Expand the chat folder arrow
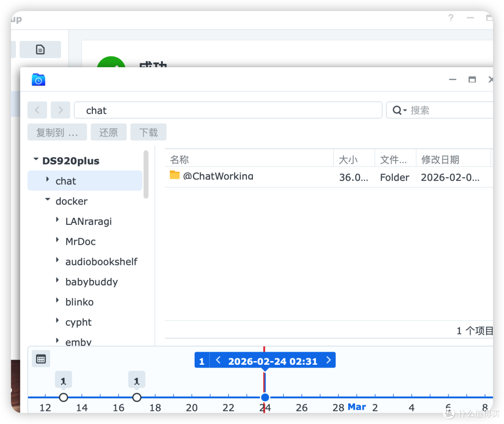Screen dimensions: 504x424 (x=48, y=179)
